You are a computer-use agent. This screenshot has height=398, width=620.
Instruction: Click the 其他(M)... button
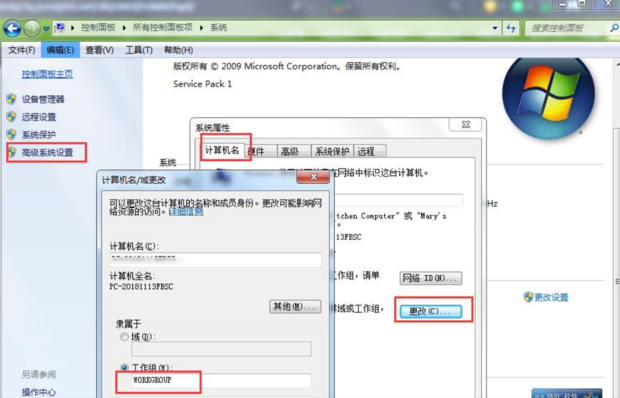click(295, 307)
